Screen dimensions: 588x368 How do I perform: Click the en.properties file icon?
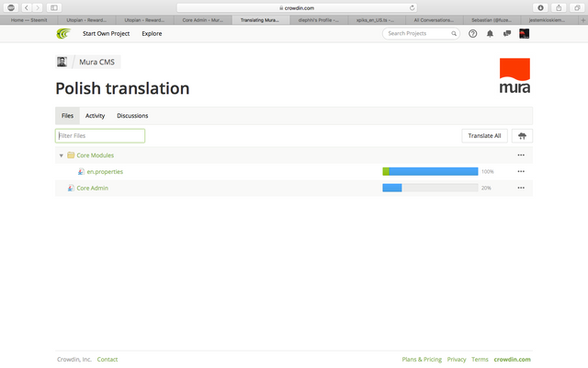[81, 172]
